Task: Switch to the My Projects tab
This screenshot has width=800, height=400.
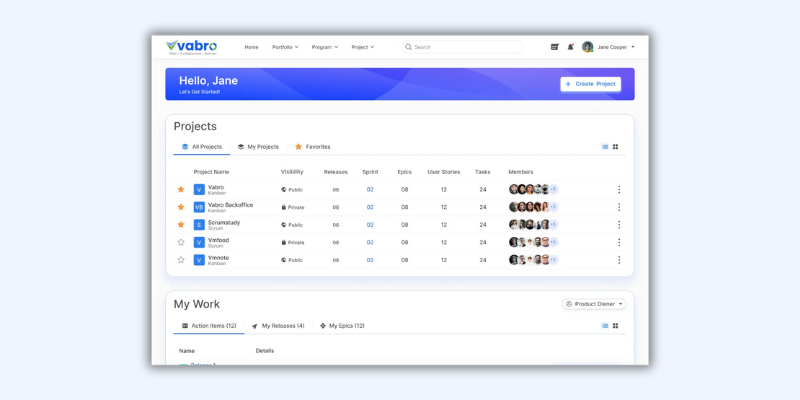Action: pyautogui.click(x=258, y=147)
